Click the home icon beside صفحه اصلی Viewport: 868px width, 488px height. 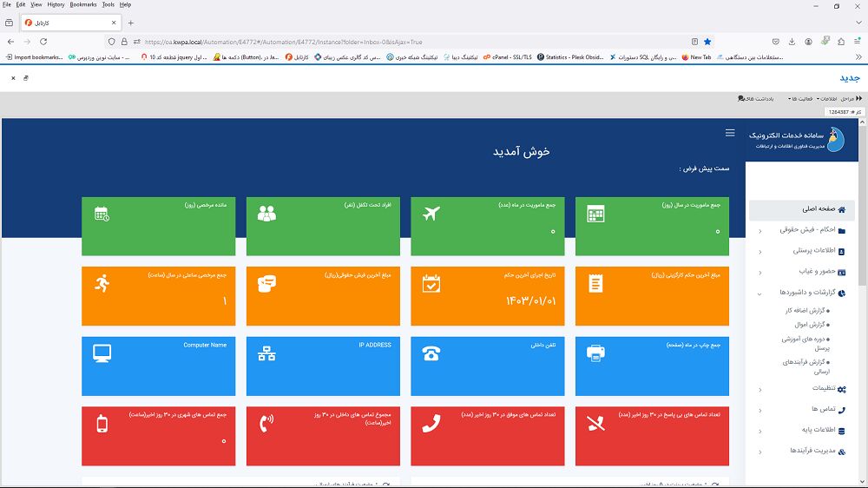pyautogui.click(x=841, y=209)
